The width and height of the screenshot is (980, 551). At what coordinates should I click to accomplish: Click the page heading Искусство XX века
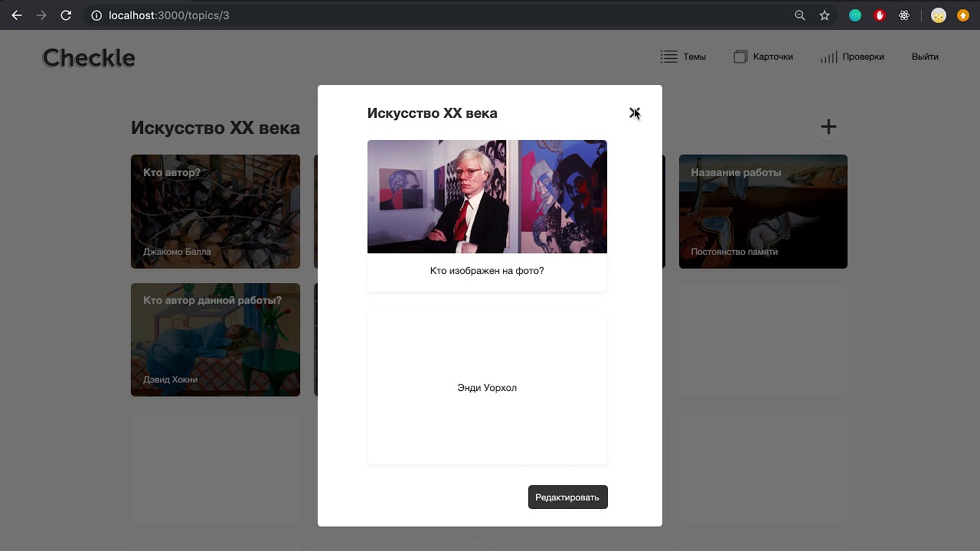(215, 128)
